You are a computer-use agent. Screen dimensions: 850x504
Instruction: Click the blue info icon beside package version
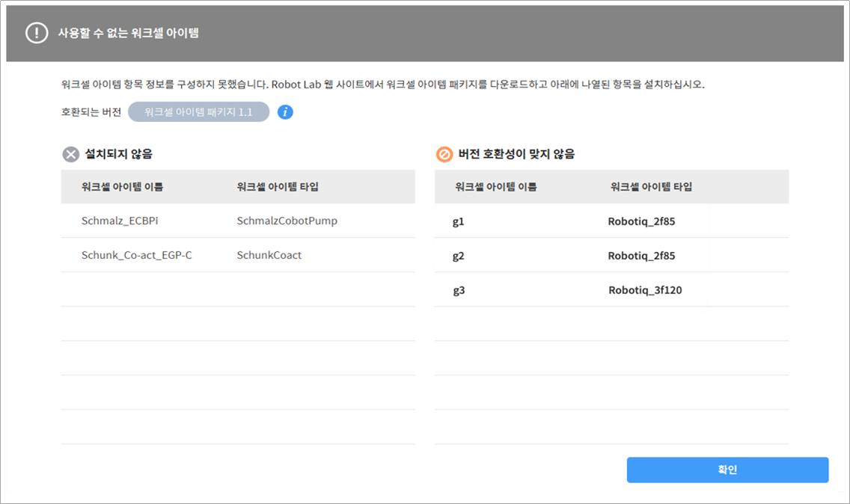pos(285,112)
